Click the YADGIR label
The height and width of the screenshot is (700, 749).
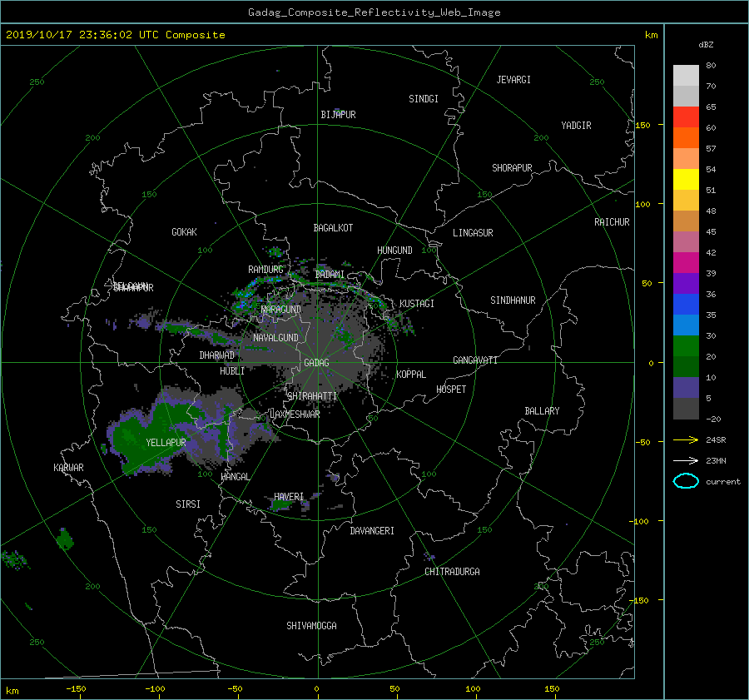[x=576, y=125]
